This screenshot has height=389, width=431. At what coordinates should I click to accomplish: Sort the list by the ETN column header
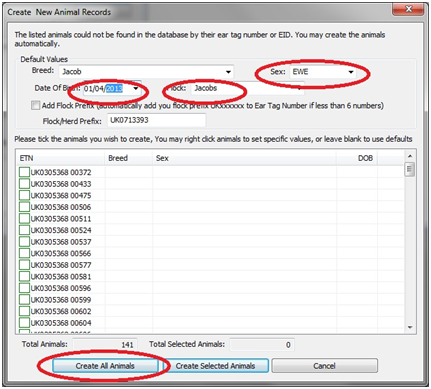[x=61, y=158]
